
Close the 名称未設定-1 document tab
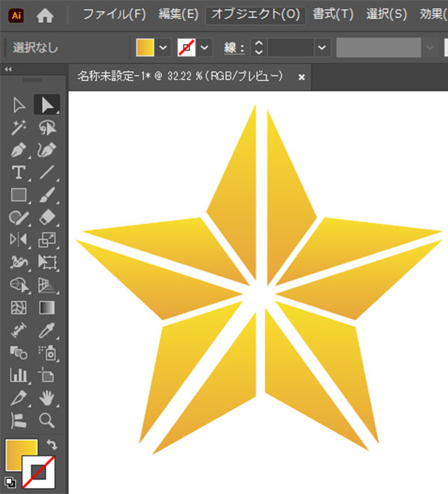click(x=302, y=76)
